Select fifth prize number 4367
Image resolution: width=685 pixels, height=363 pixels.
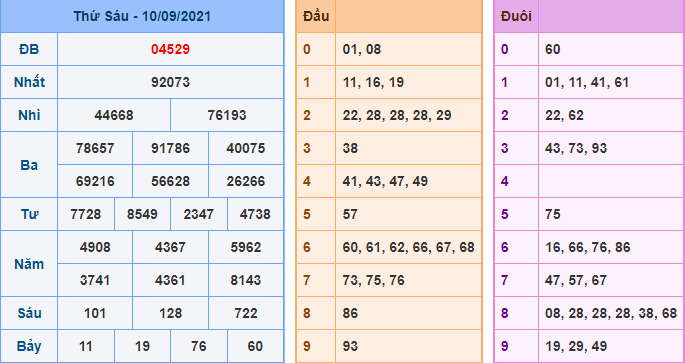point(170,247)
